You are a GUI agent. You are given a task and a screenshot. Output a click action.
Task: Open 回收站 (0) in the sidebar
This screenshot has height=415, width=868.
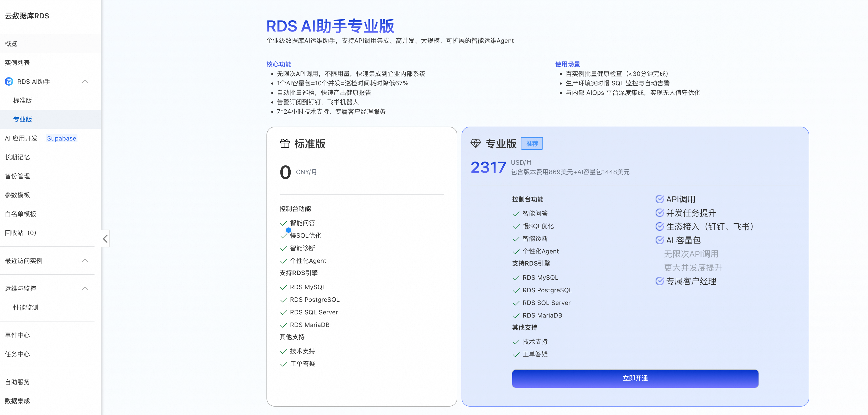point(20,233)
